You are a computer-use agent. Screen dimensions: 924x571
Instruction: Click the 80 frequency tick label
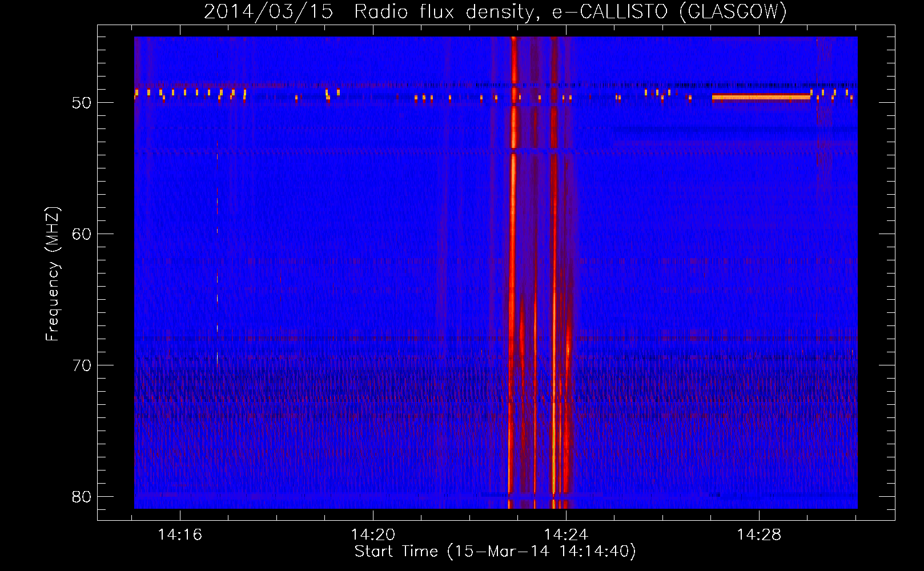[x=82, y=497]
